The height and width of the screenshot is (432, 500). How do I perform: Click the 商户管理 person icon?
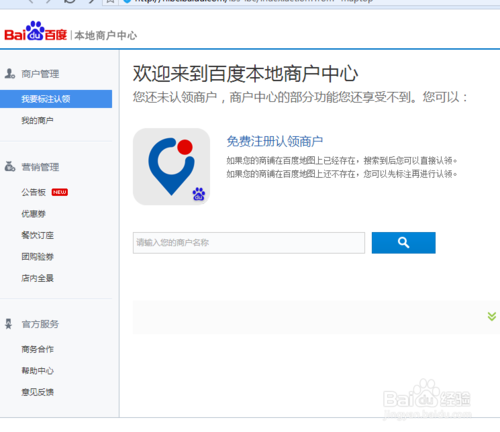coord(10,73)
